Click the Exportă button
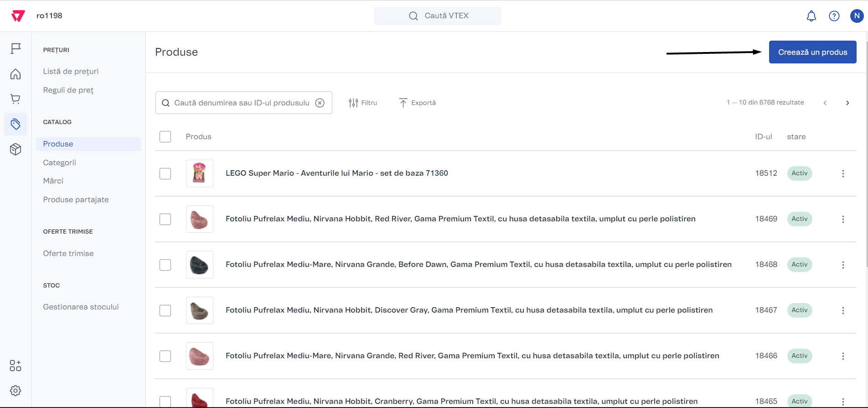Image resolution: width=868 pixels, height=408 pixels. (417, 103)
